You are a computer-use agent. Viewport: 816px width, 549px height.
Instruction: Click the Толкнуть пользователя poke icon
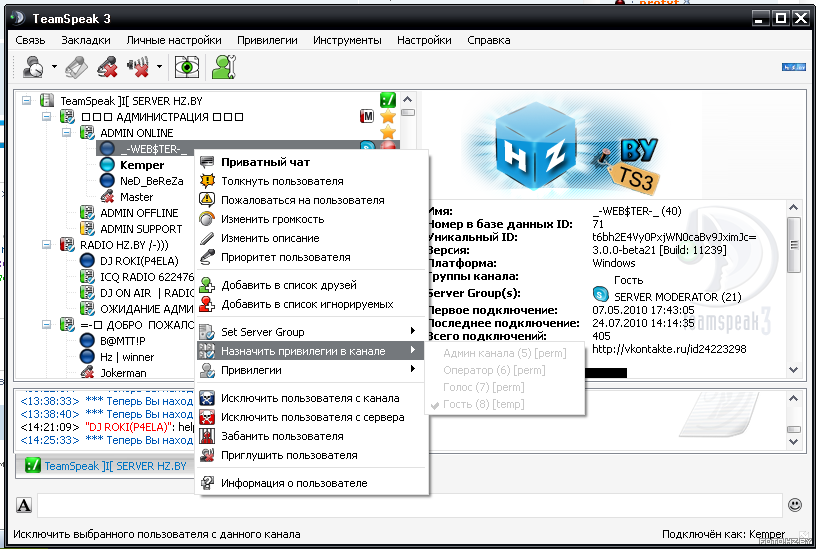click(207, 181)
